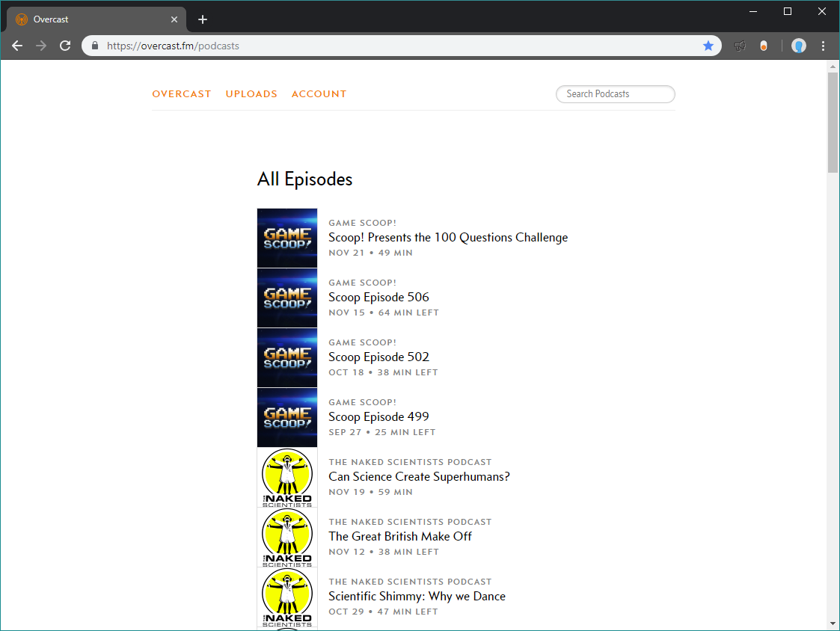This screenshot has width=840, height=631.
Task: Click the NOV 21 • 49 MIN text
Action: (x=371, y=253)
